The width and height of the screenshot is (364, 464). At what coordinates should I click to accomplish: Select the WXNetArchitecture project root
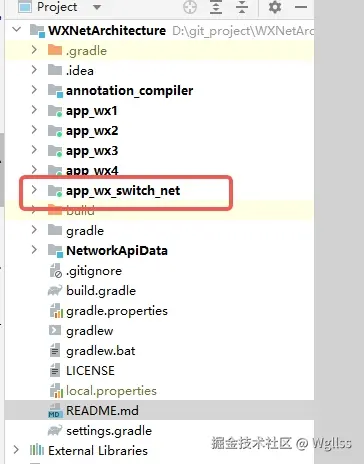point(107,30)
